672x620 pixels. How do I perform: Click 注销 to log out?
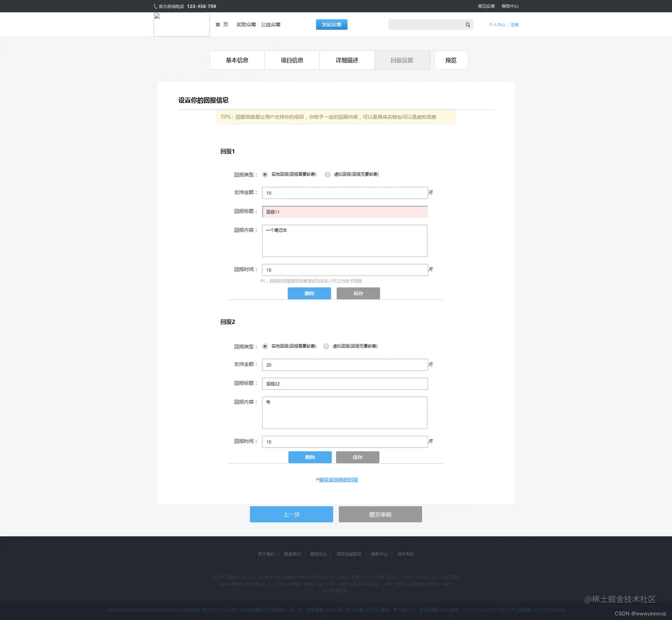point(514,25)
